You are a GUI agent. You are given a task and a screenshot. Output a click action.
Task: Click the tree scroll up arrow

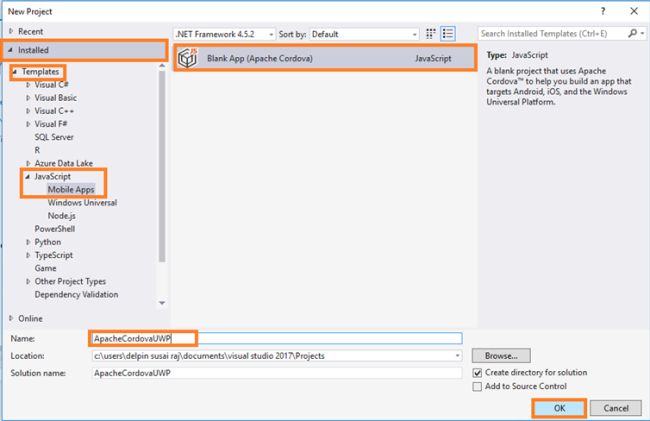coord(162,66)
